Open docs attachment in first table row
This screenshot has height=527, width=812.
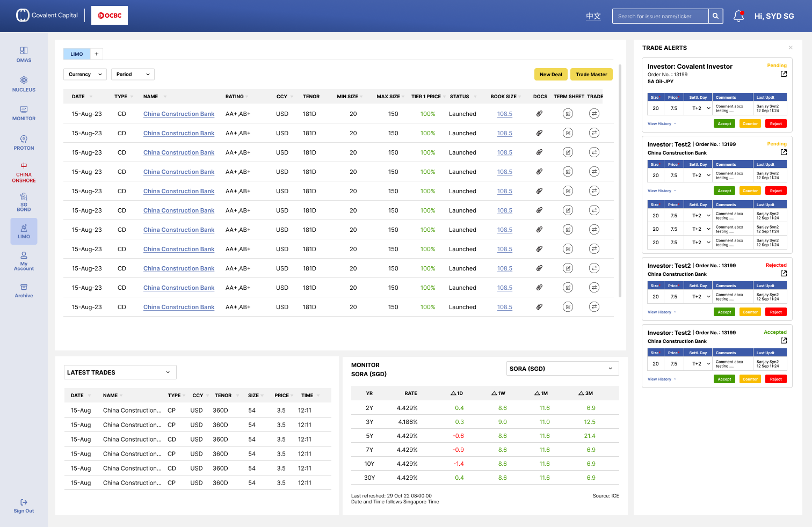[x=539, y=114]
